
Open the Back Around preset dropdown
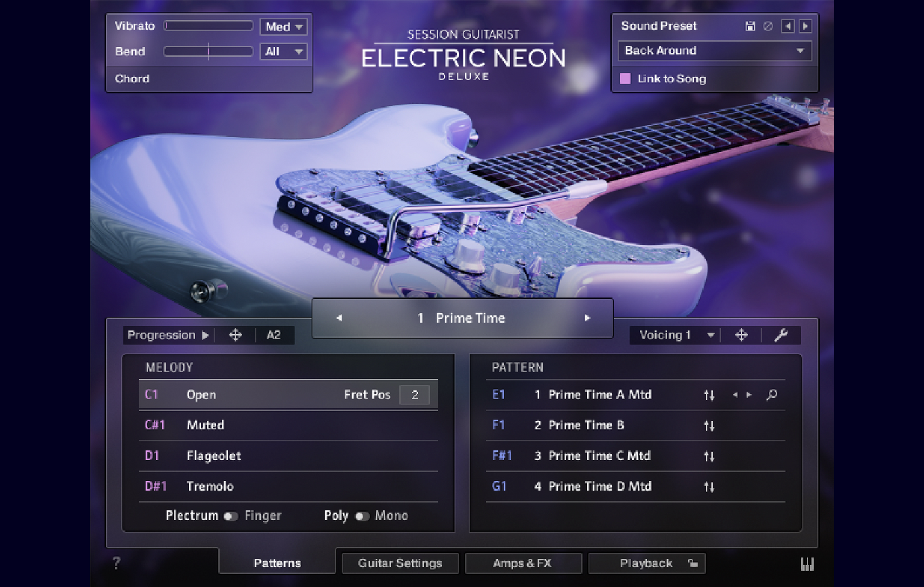point(715,51)
